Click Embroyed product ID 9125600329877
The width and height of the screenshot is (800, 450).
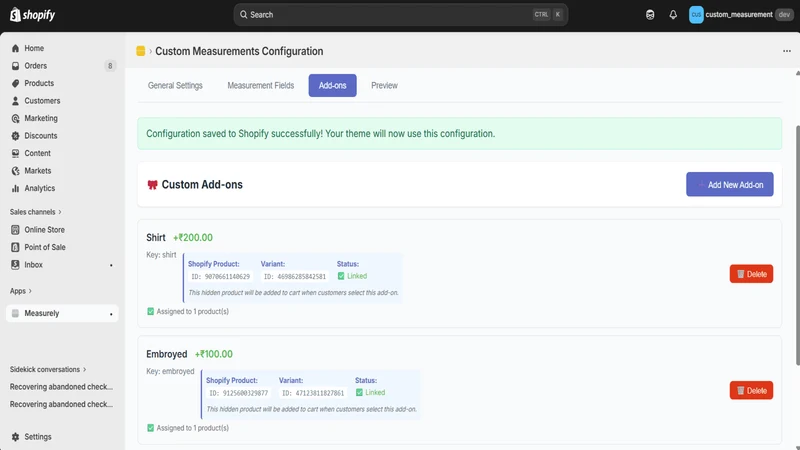click(238, 393)
